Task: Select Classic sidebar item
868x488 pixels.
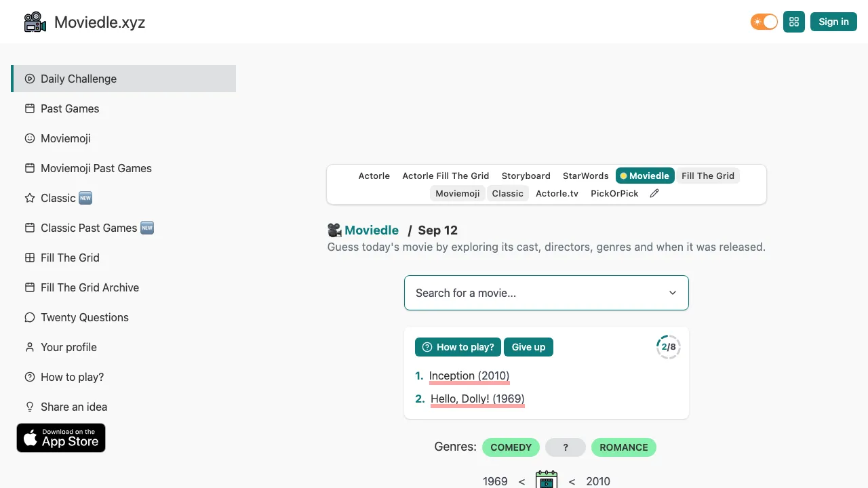Action: coord(123,198)
